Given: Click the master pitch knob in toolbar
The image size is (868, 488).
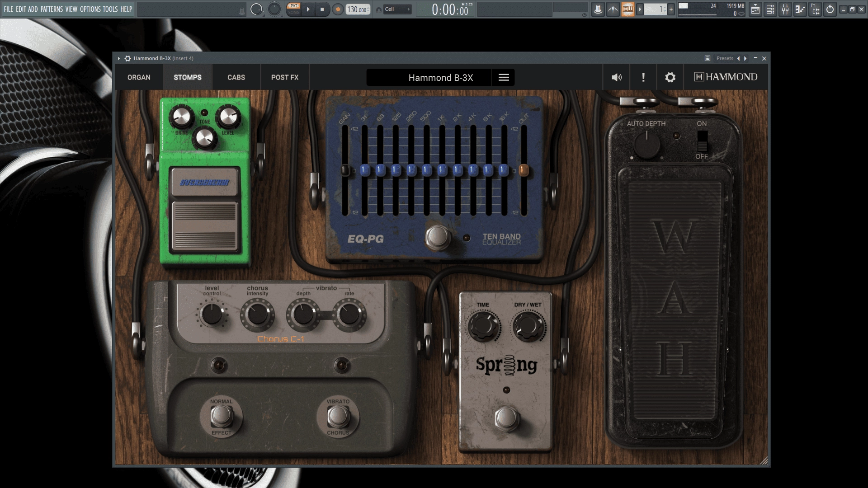Looking at the screenshot, I should pos(274,9).
